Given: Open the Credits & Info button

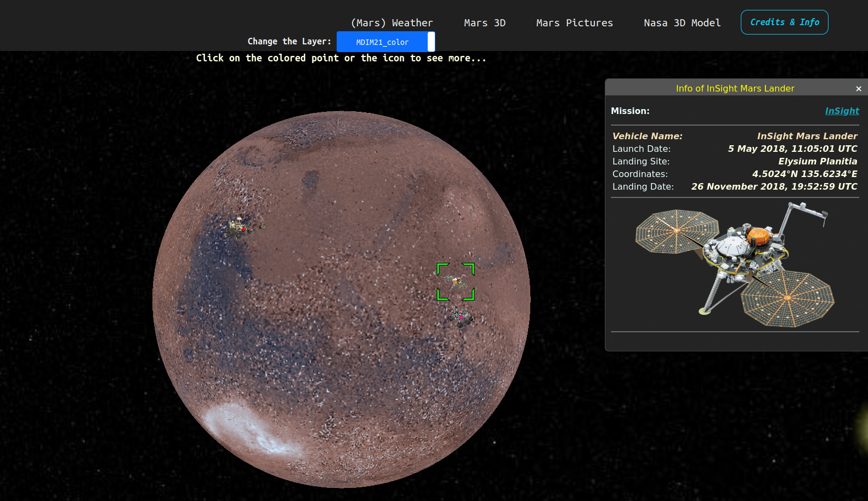Looking at the screenshot, I should [785, 22].
